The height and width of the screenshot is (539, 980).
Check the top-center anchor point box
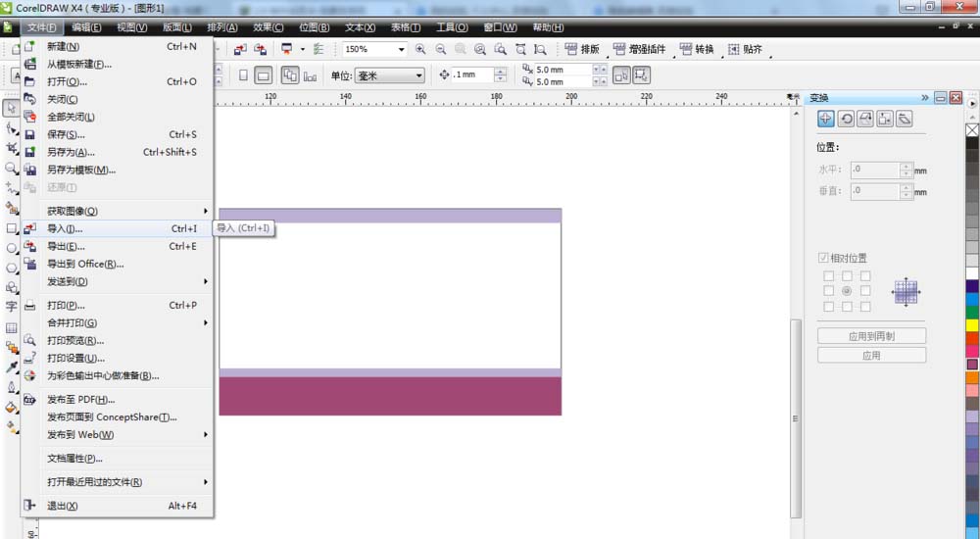pyautogui.click(x=847, y=275)
